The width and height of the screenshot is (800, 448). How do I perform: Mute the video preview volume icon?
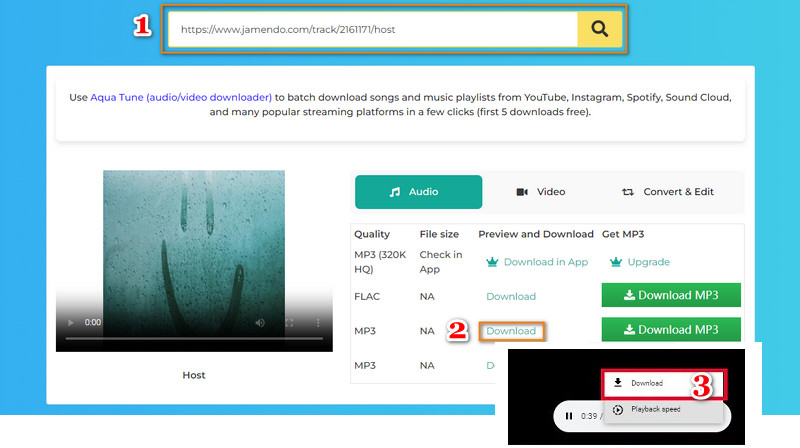coord(260,322)
